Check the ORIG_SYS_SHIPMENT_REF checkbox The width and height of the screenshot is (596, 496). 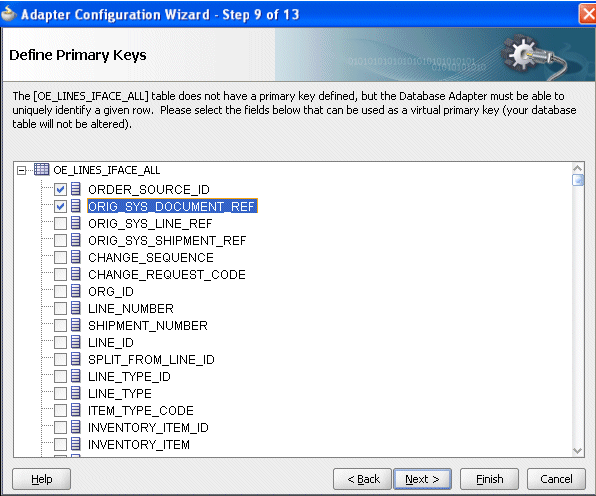(60, 240)
